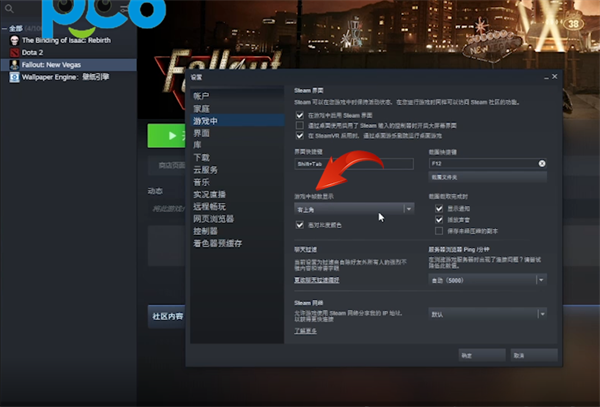Click the Fallout: New Vegas Vault Boy icon

click(x=15, y=65)
